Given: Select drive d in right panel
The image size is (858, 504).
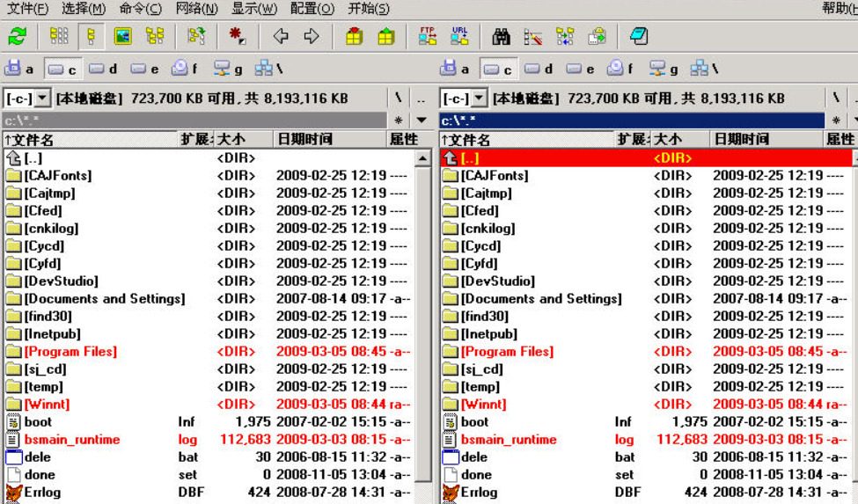Looking at the screenshot, I should pos(539,69).
